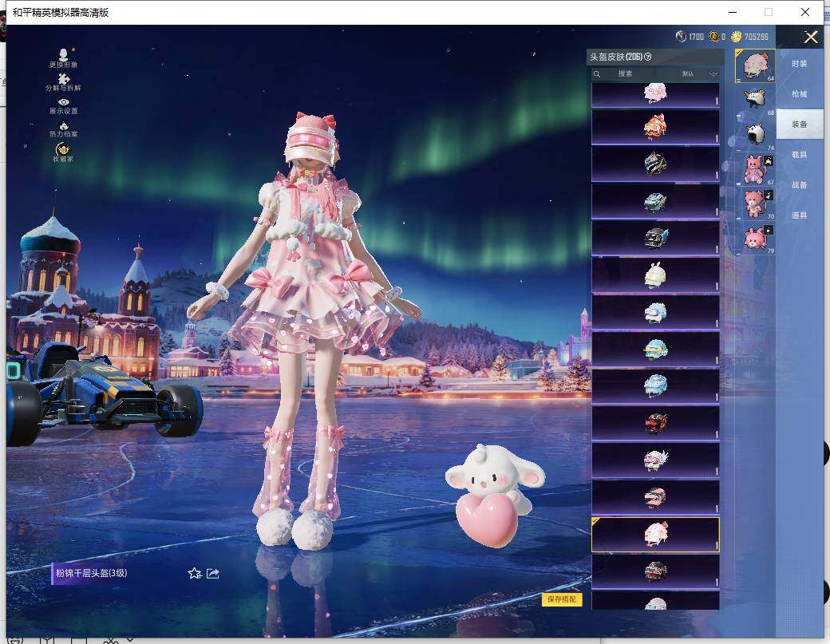Click the silver currency icon showing 1700

pyautogui.click(x=681, y=37)
